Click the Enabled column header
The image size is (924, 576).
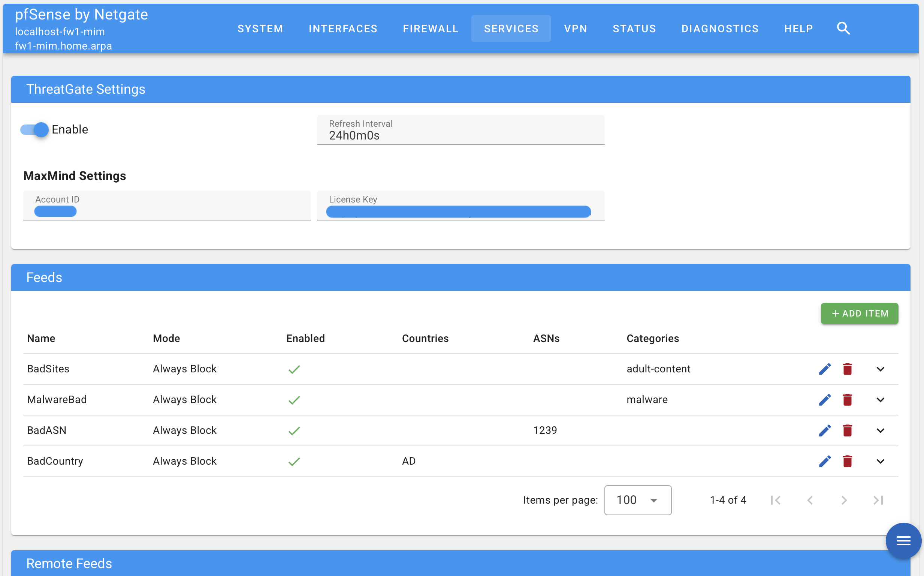[305, 339]
